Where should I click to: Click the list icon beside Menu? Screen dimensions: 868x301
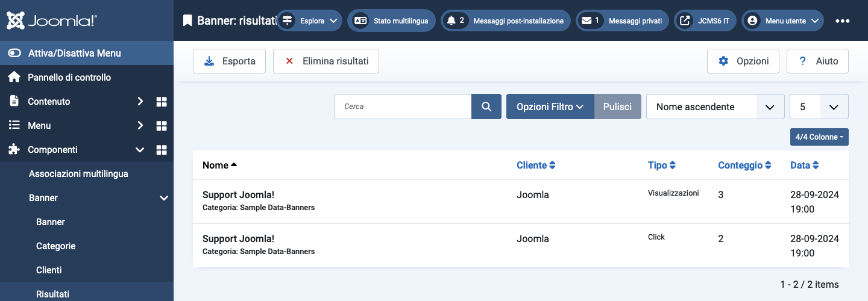tap(14, 125)
